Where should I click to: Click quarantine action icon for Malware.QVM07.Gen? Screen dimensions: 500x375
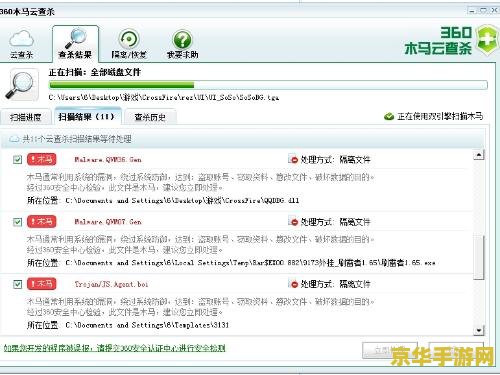293,222
